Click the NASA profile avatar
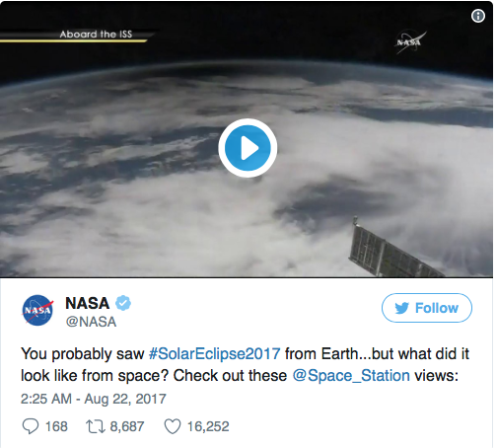Image resolution: width=497 pixels, height=448 pixels. click(37, 310)
